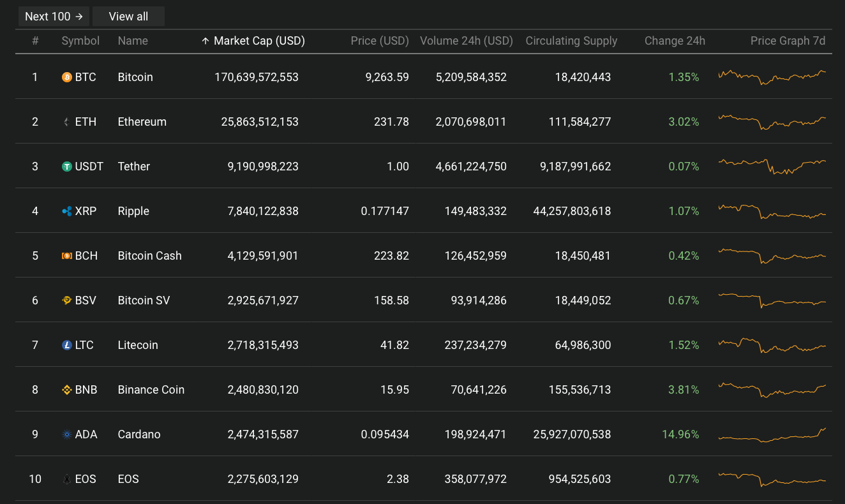Click Cardano 24h change 14.96%
This screenshot has width=845, height=504.
click(680, 434)
